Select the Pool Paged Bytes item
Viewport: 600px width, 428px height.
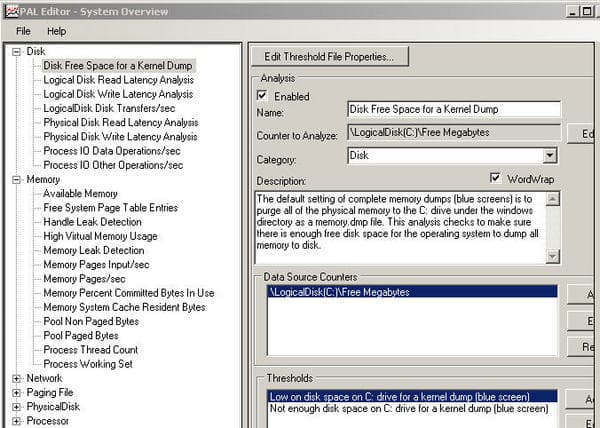click(x=81, y=335)
